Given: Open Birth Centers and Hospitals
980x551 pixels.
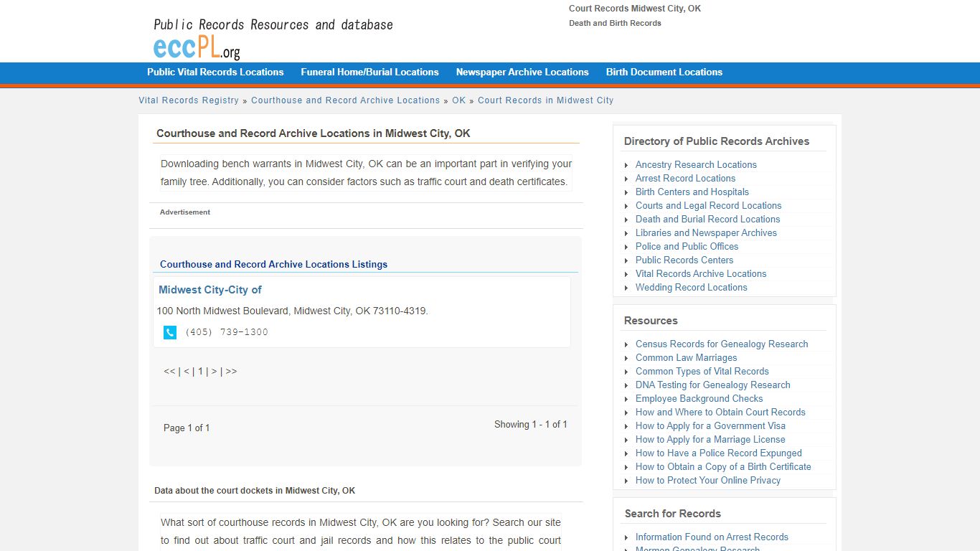Looking at the screenshot, I should click(x=692, y=192).
